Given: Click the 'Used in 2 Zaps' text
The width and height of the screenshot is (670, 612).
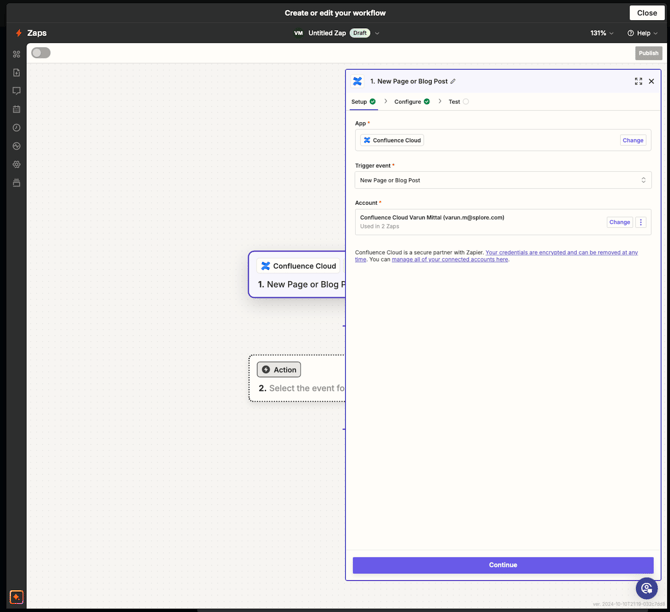Looking at the screenshot, I should [379, 227].
